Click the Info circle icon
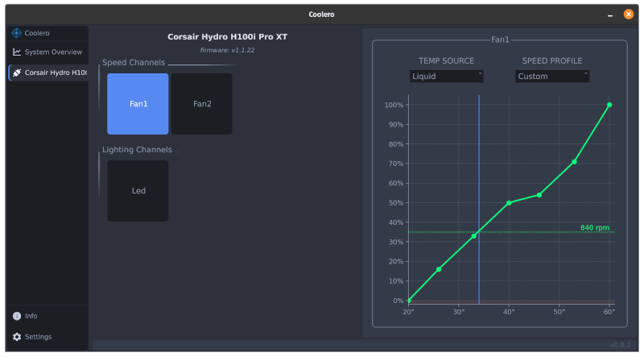The height and width of the screenshot is (357, 644). (x=16, y=316)
